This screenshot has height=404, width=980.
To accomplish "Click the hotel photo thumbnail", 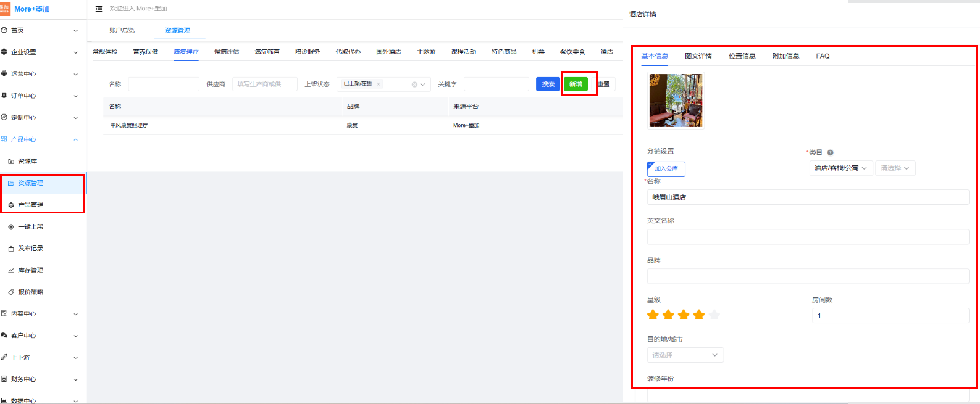I will [676, 101].
